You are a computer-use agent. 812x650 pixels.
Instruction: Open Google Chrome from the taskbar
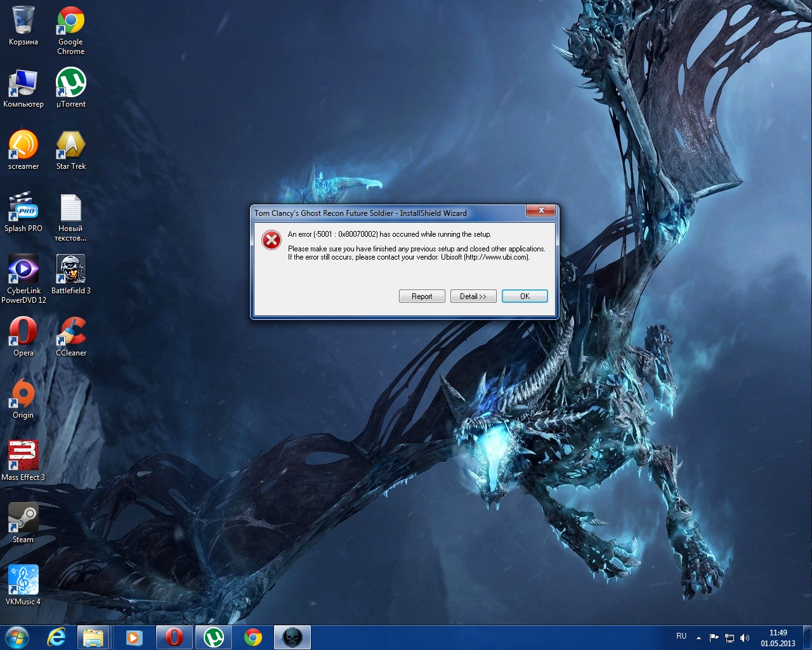(253, 637)
